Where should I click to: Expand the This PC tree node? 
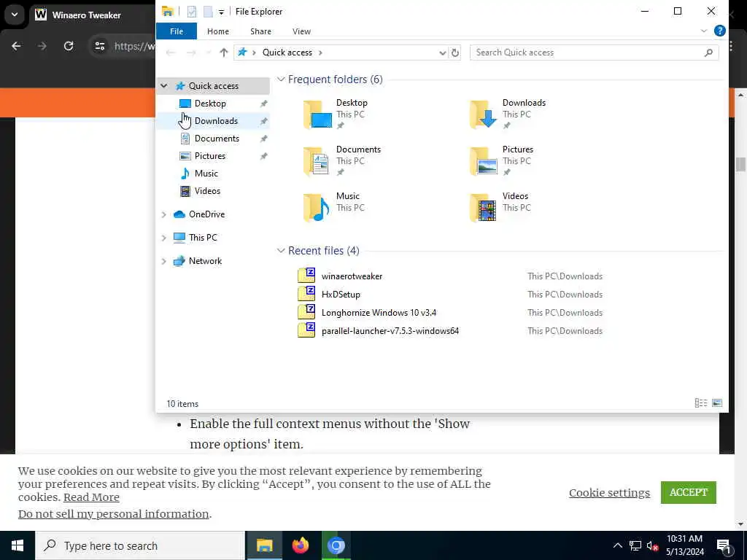(164, 238)
